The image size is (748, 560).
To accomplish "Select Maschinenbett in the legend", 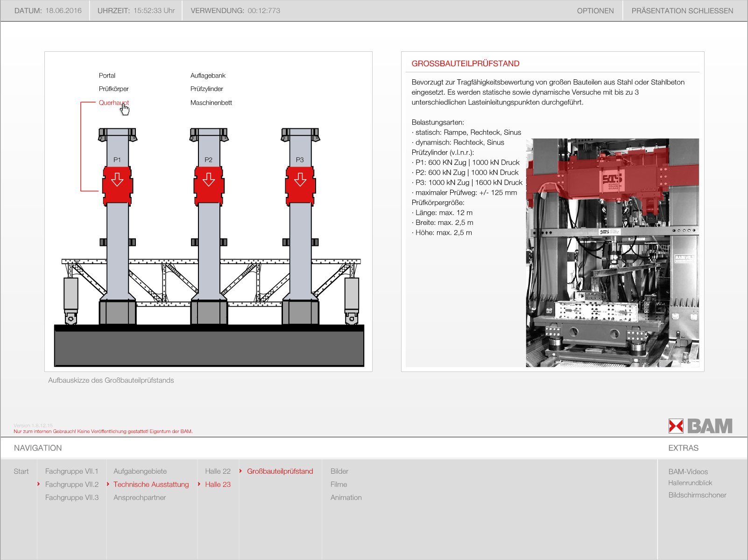I will point(211,103).
